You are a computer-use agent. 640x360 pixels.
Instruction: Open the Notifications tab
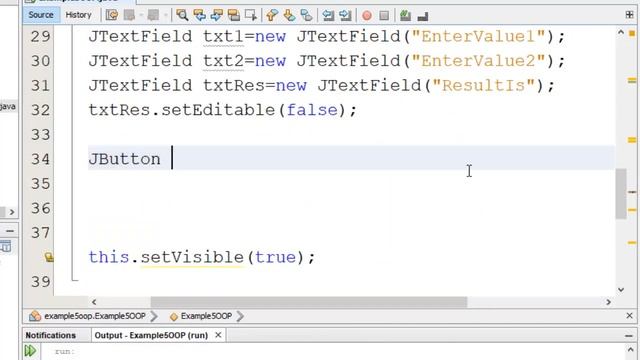51,335
